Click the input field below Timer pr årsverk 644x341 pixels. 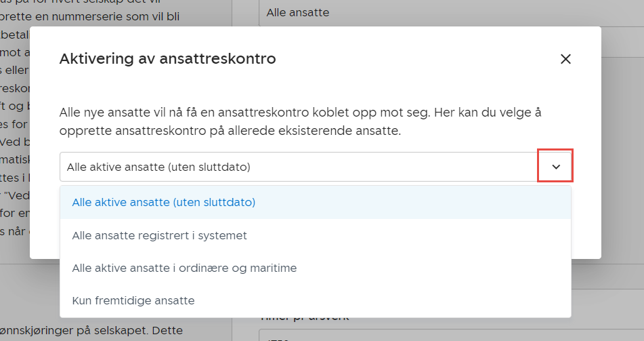[447, 335]
